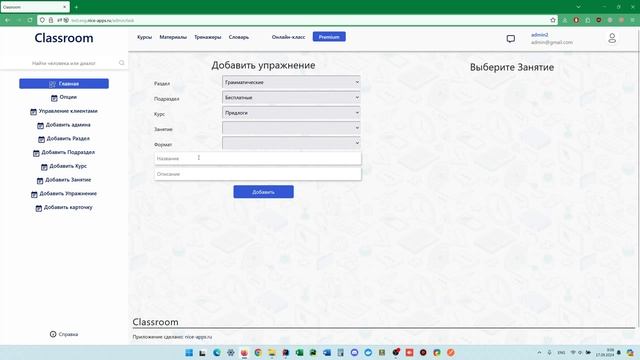640x360 pixels.
Task: Open the Материалы menu
Action: (x=173, y=37)
